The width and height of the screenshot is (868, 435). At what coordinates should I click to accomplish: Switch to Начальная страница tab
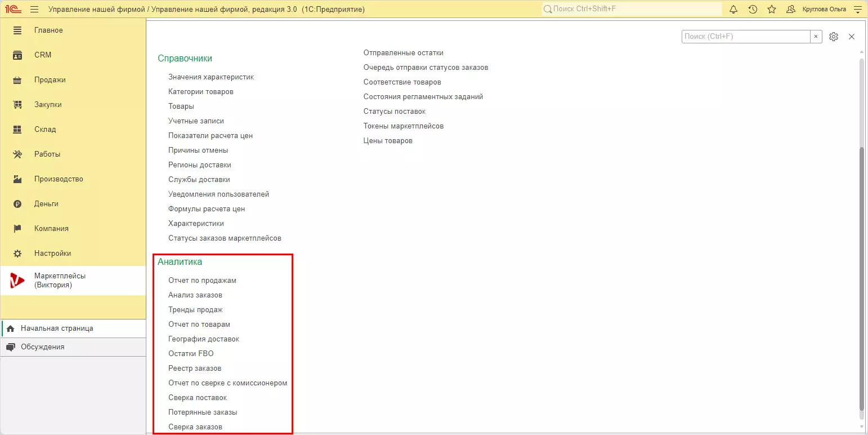pos(73,329)
